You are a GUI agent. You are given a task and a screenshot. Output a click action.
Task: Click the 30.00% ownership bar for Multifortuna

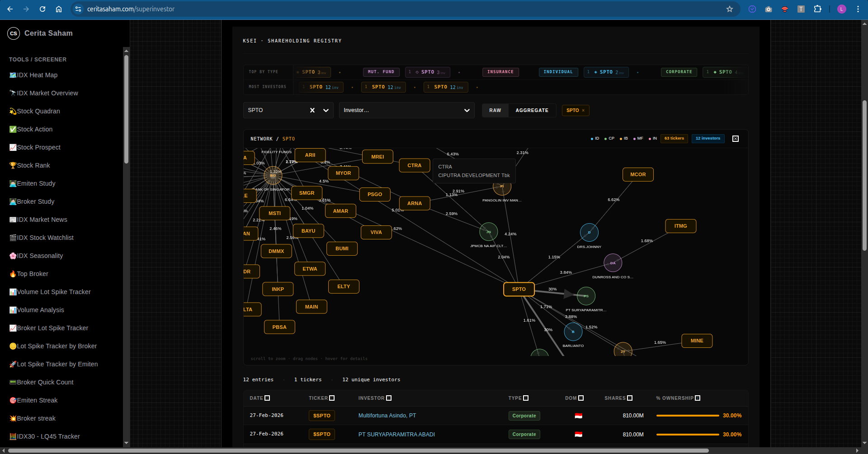click(687, 416)
